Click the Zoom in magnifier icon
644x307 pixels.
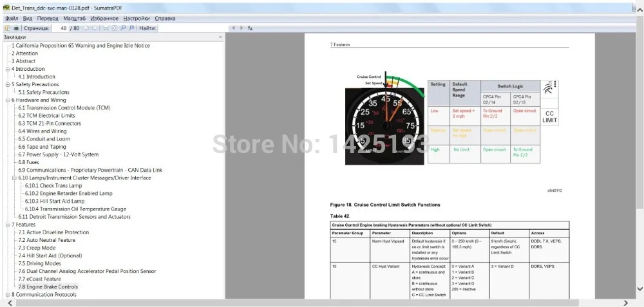coord(131,28)
